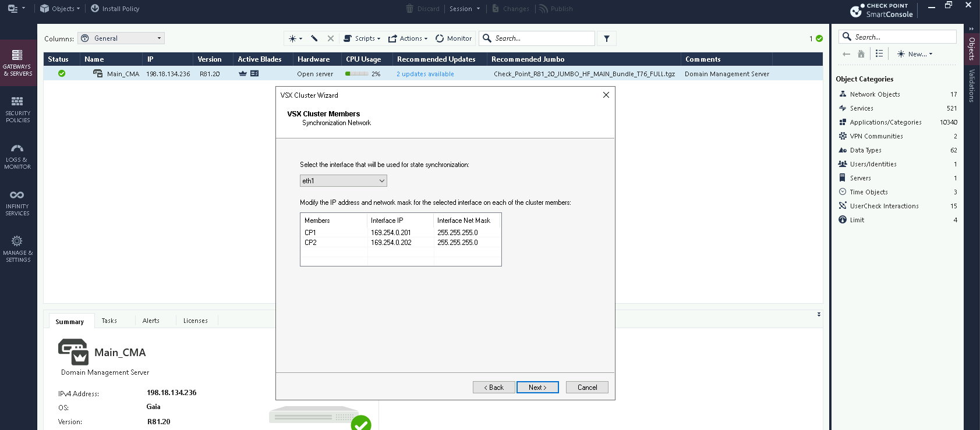Open the Manage & Settings view
Image resolution: width=980 pixels, height=430 pixels.
[17, 248]
